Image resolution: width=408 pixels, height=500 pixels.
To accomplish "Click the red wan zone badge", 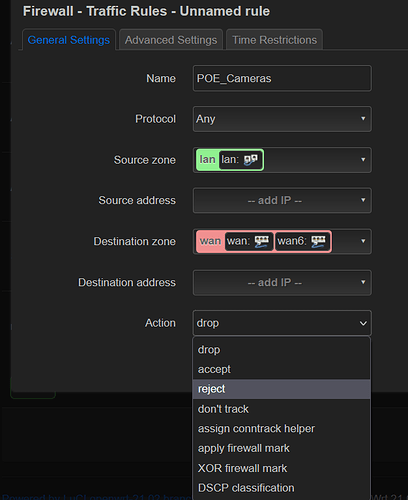I will tap(210, 241).
